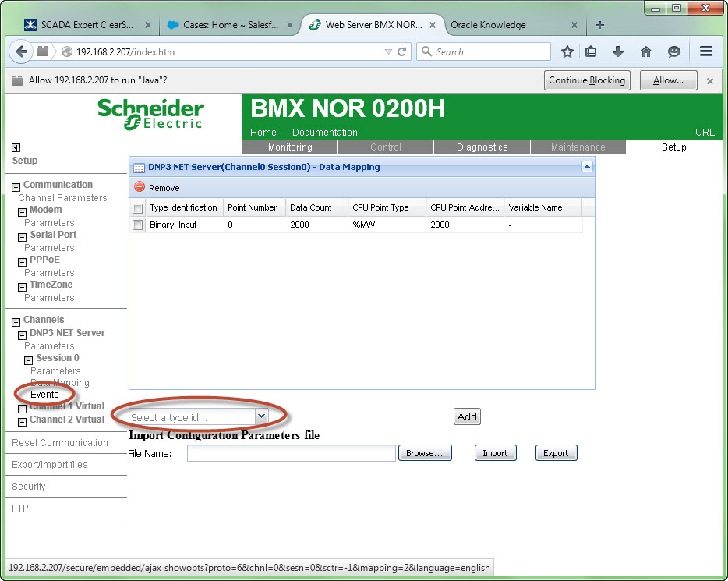This screenshot has height=581, width=728.
Task: Click the File Name input field
Action: [291, 453]
